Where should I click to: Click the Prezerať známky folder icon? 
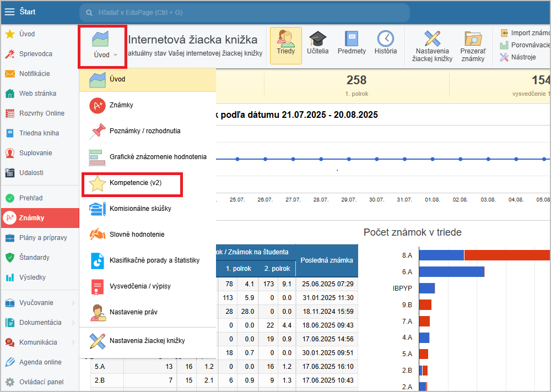(473, 40)
